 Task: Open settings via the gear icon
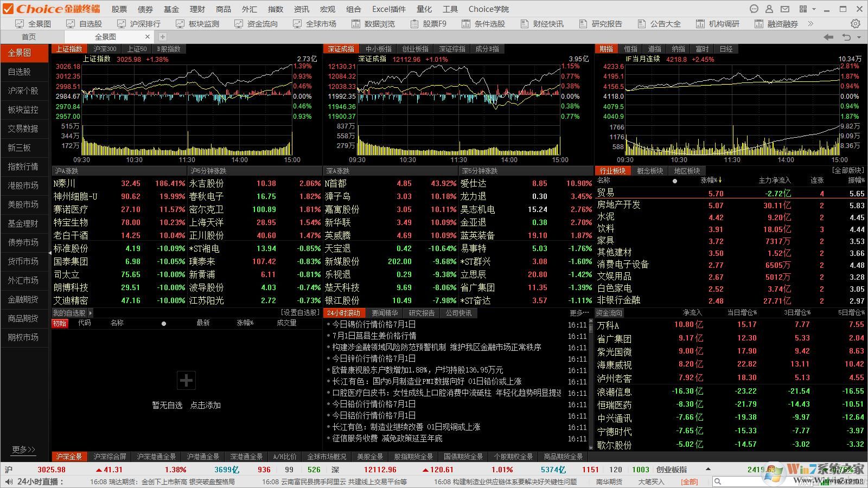pyautogui.click(x=856, y=24)
